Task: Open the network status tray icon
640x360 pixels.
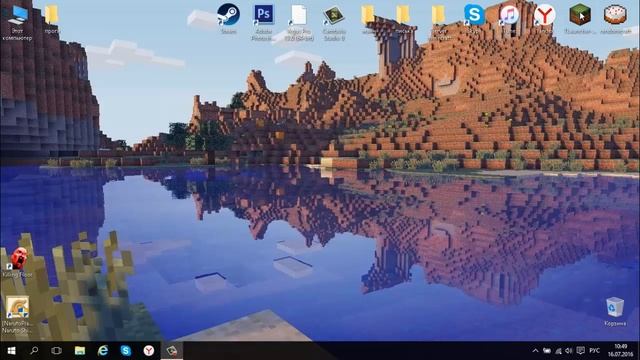Action: tap(558, 351)
